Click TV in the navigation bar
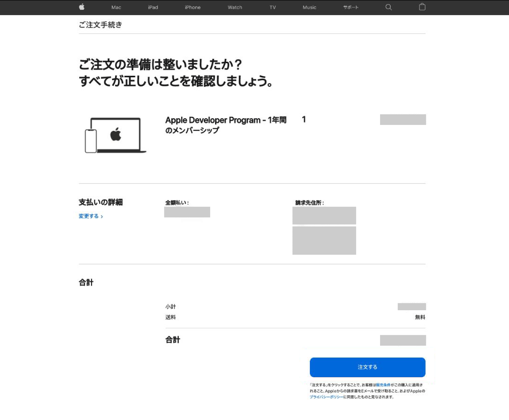This screenshot has height=420, width=509. [273, 7]
